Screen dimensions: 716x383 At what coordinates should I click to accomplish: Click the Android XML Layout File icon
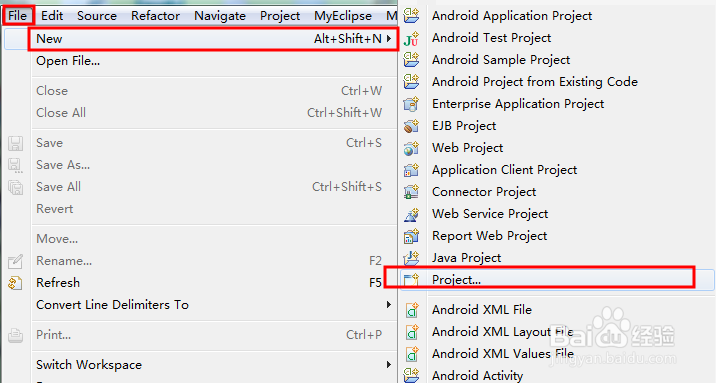[x=412, y=332]
